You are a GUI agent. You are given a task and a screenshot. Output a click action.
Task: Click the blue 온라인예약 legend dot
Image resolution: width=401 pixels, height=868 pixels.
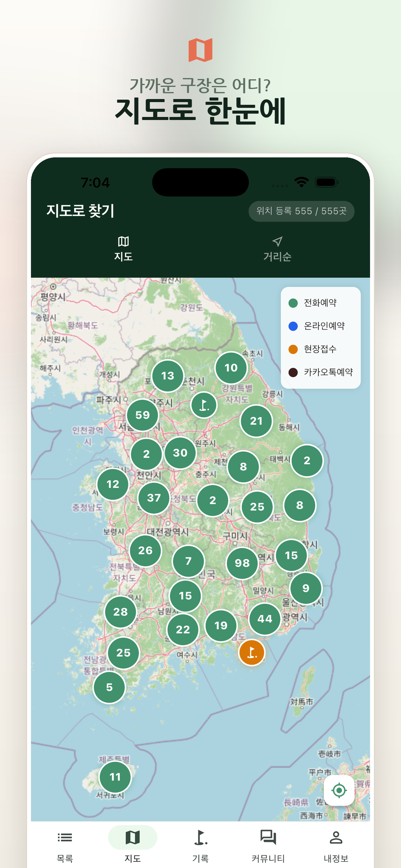[293, 326]
